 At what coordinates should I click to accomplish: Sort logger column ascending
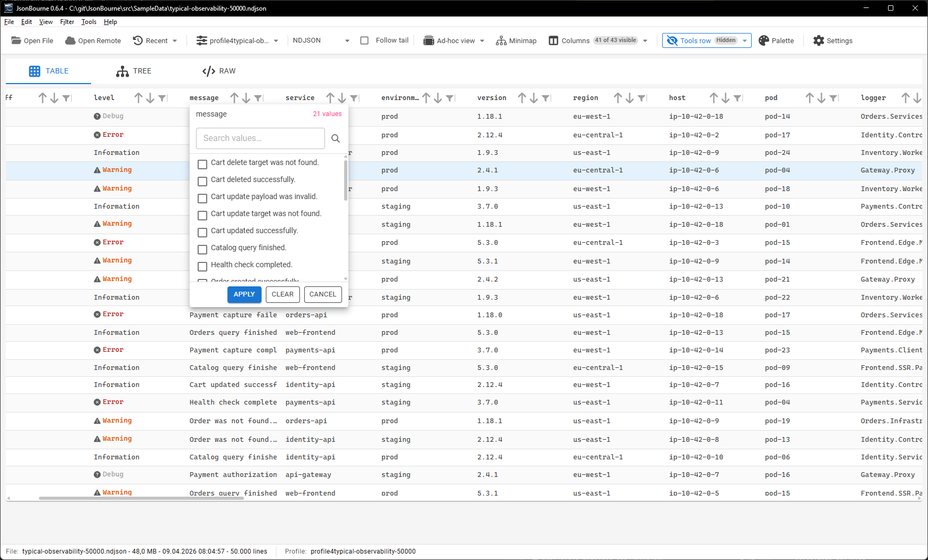(x=906, y=98)
